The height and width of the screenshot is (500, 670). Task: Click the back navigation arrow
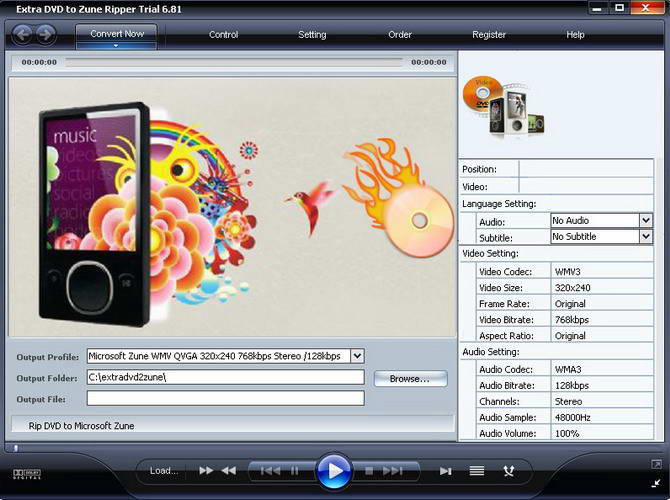(x=22, y=34)
